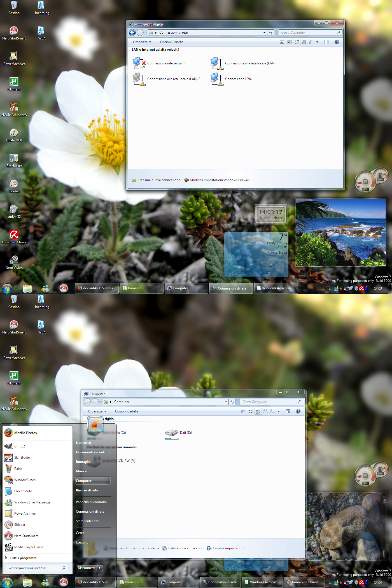Image resolution: width=392 pixels, height=588 pixels.
Task: Open shutdown options arrow beside Disconnetti
Action: 100,568
